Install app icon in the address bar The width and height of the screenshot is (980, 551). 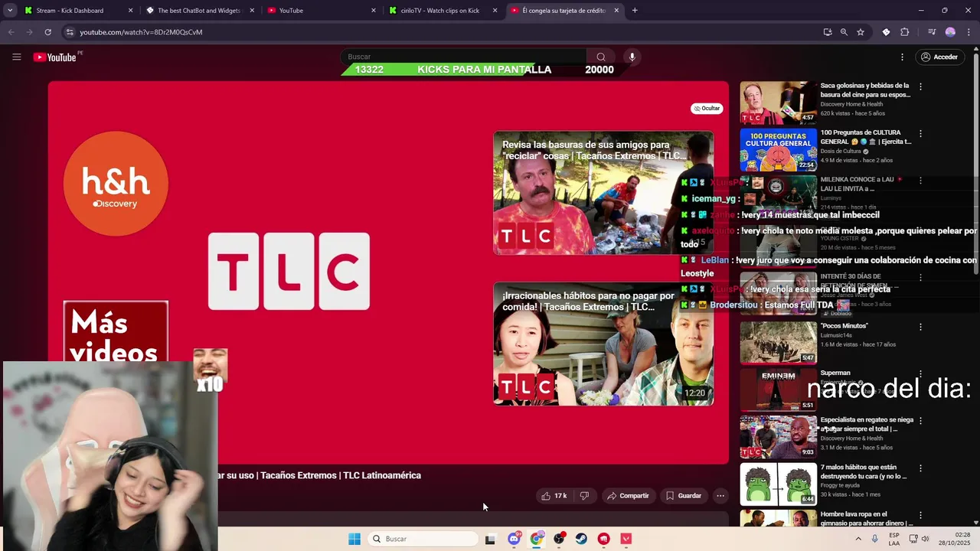[x=828, y=32]
